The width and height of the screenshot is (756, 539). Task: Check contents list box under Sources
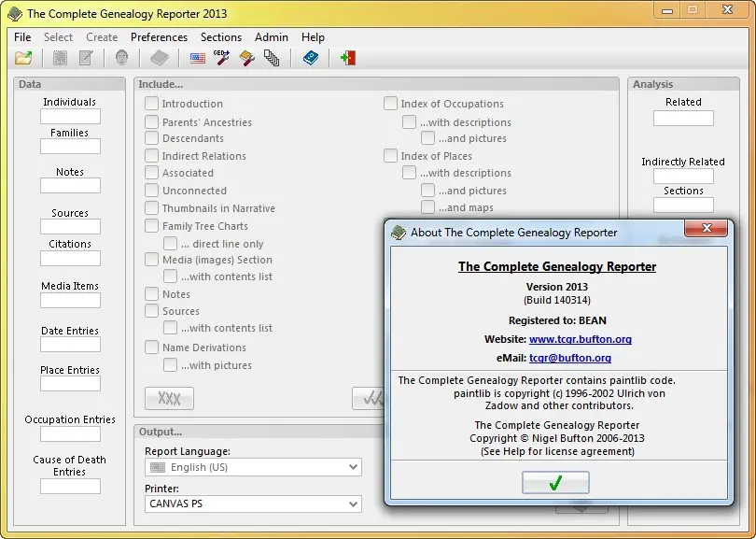[x=170, y=328]
